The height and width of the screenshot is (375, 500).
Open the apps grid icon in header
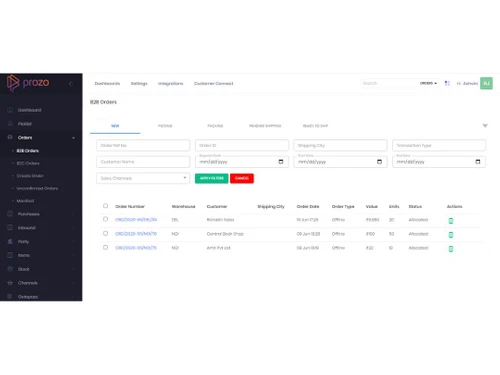447,83
